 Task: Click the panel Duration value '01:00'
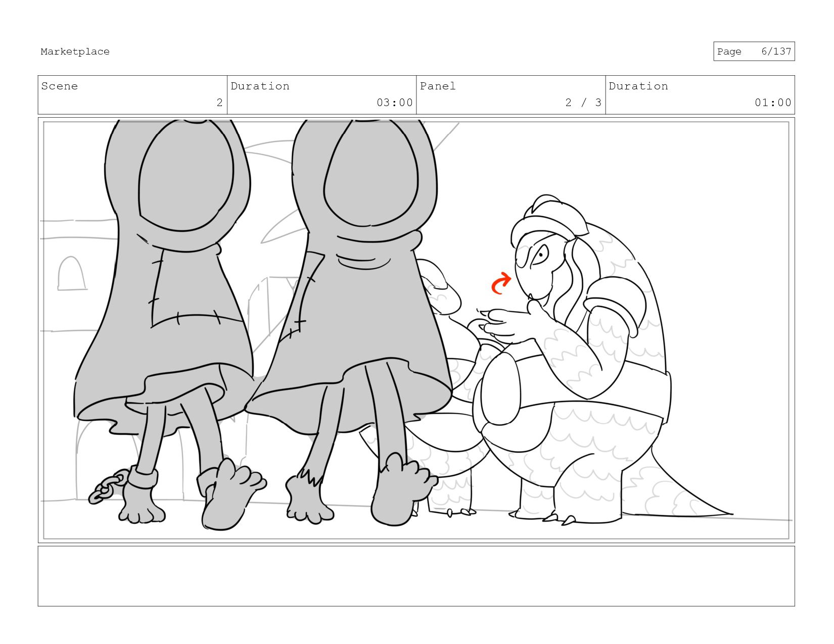coord(773,103)
